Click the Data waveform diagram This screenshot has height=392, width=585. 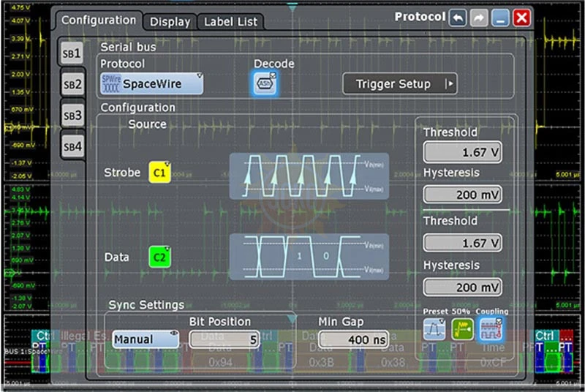(x=309, y=257)
